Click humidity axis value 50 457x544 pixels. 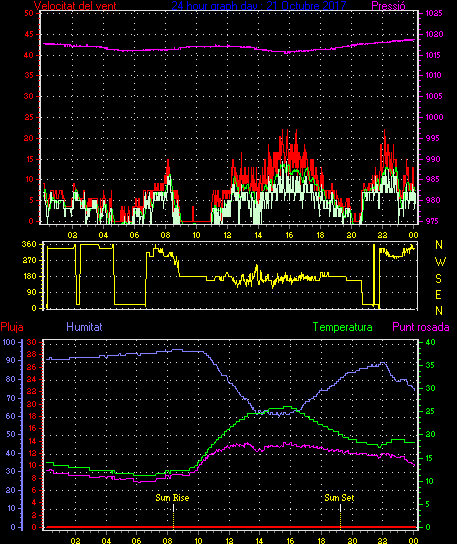point(11,434)
